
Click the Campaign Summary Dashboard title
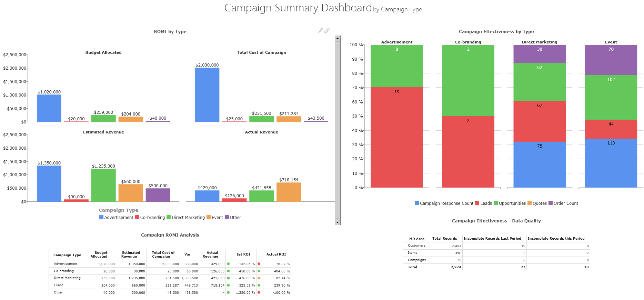click(x=298, y=8)
